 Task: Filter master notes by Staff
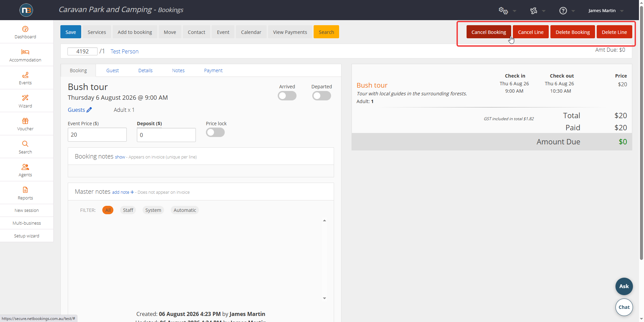tap(128, 210)
